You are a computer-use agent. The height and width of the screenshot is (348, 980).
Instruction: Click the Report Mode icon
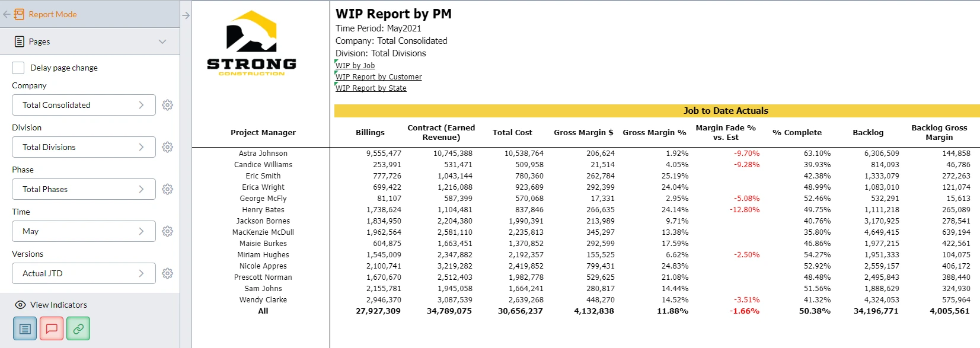click(x=20, y=14)
